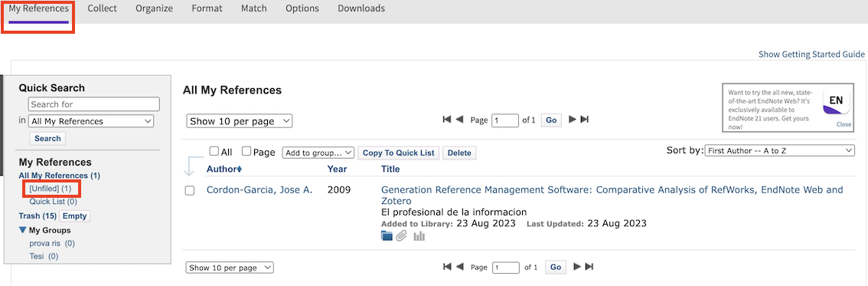The height and width of the screenshot is (286, 868).
Task: Open the top Show 10 per page dropdown
Action: (x=239, y=121)
